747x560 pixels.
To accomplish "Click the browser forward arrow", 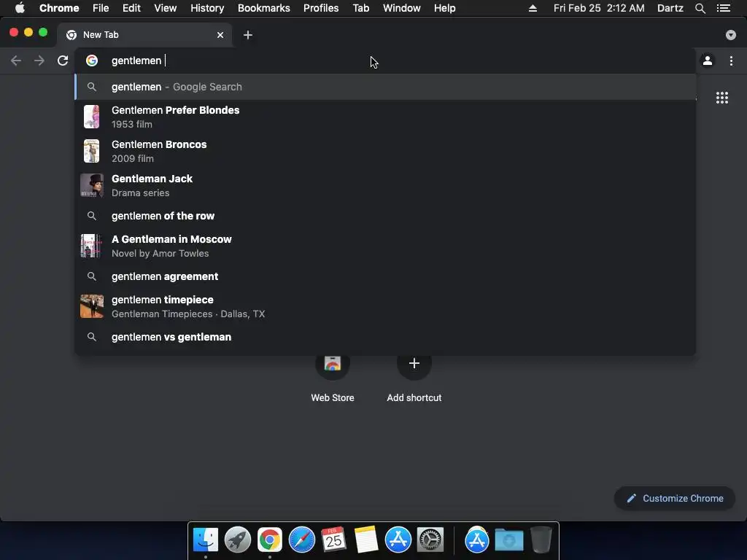I will (39, 61).
